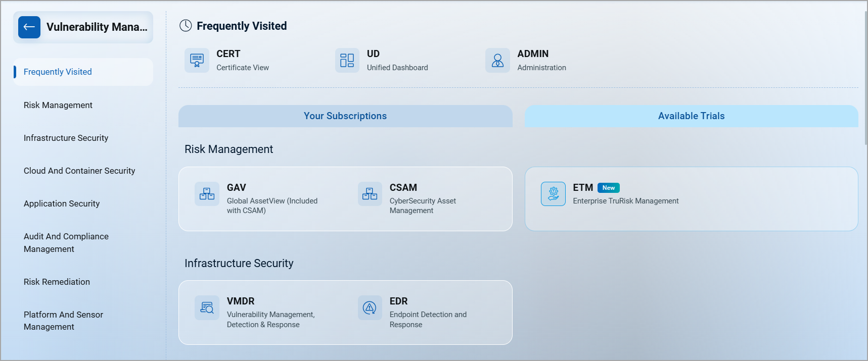Click the CSAM asset icon
Screen dimensions: 868x361
pos(370,194)
